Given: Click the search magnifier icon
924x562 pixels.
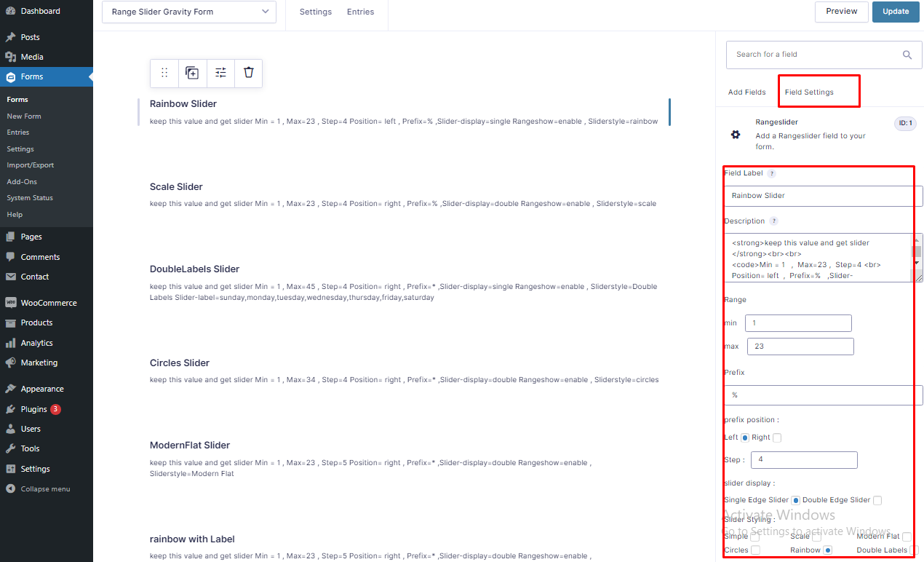Looking at the screenshot, I should click(907, 55).
